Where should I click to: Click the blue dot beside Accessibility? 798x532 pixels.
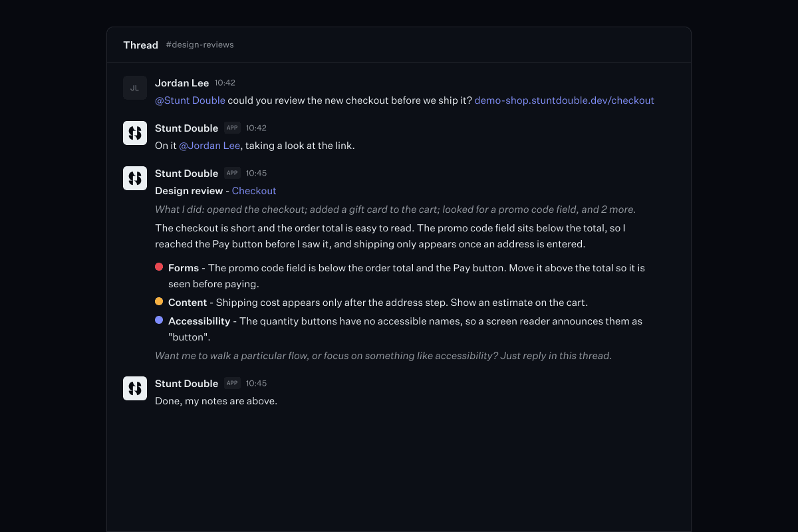point(159,320)
